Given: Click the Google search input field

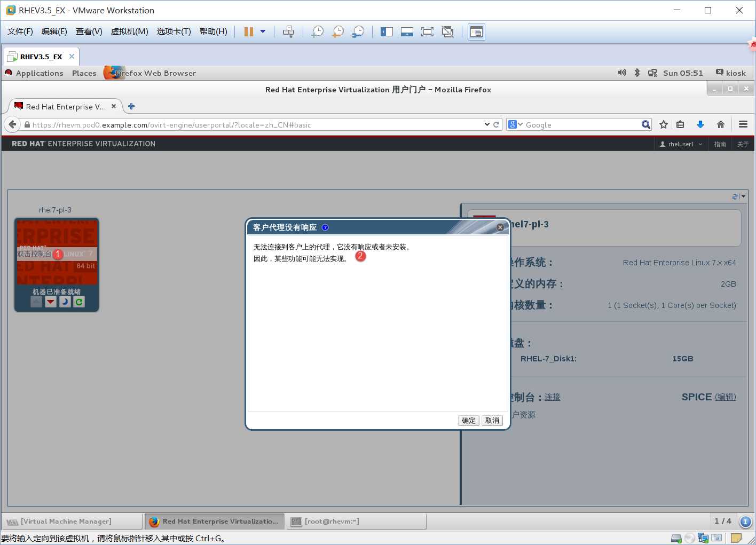Looking at the screenshot, I should point(582,125).
